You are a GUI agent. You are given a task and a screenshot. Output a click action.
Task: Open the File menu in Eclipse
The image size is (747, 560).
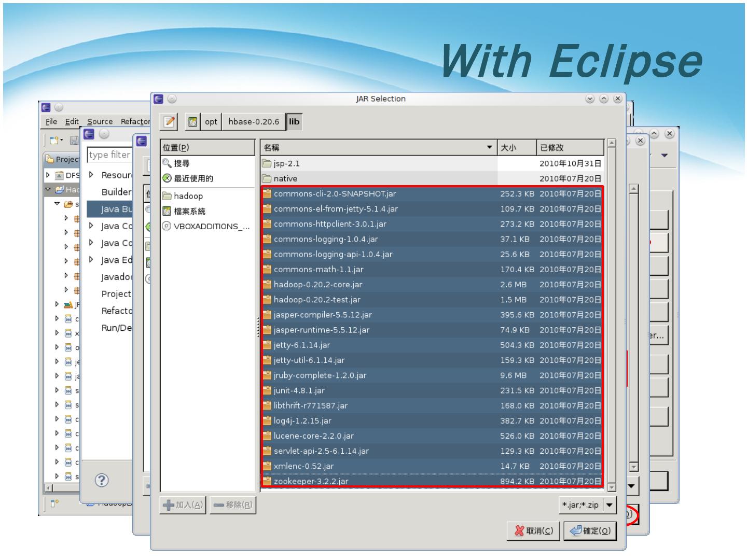tap(51, 121)
